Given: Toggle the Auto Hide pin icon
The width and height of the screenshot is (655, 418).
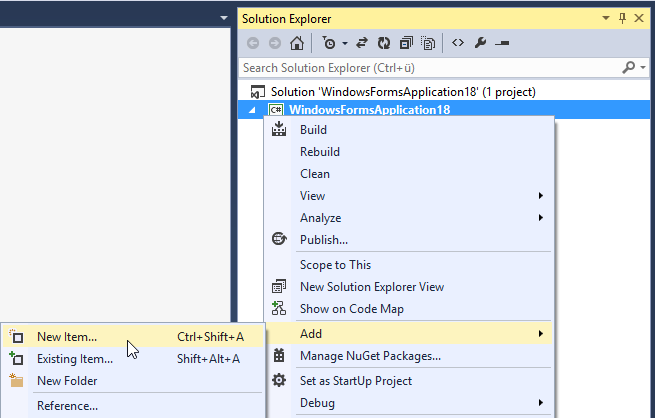Looking at the screenshot, I should pyautogui.click(x=622, y=18).
